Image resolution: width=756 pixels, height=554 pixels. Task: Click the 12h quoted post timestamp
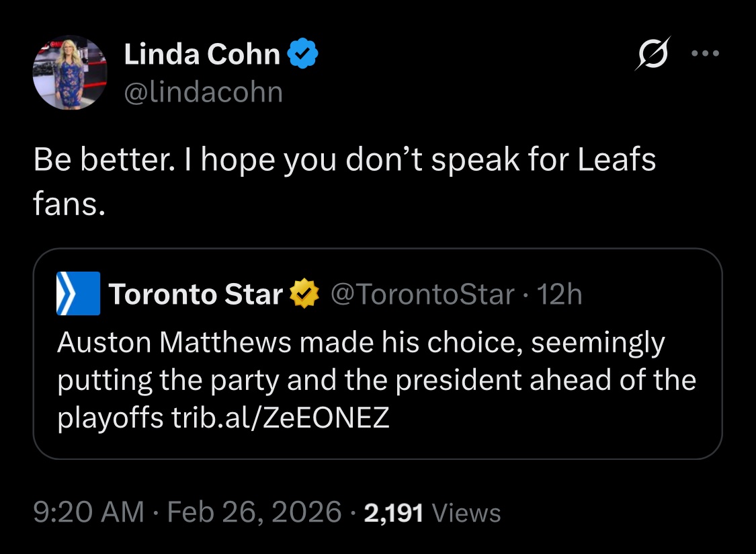pos(560,294)
